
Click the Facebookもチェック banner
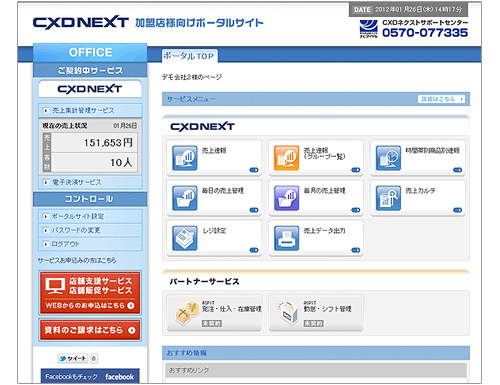point(90,376)
